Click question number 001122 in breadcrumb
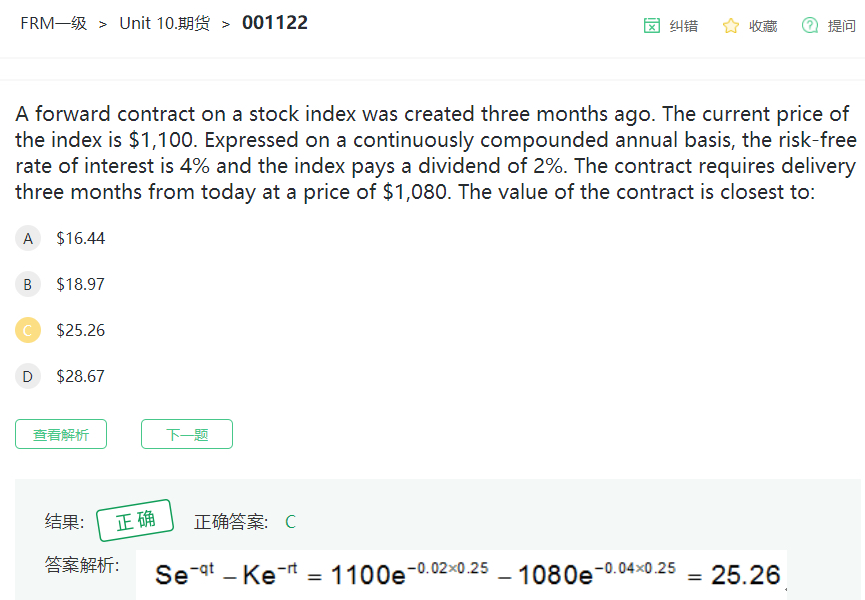The width and height of the screenshot is (865, 600). [x=275, y=23]
